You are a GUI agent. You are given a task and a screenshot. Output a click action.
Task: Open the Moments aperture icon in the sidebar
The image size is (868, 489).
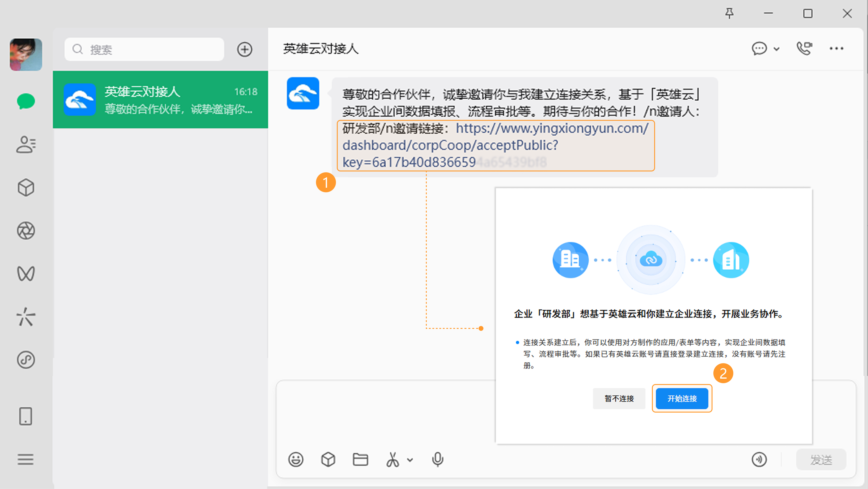click(x=26, y=231)
